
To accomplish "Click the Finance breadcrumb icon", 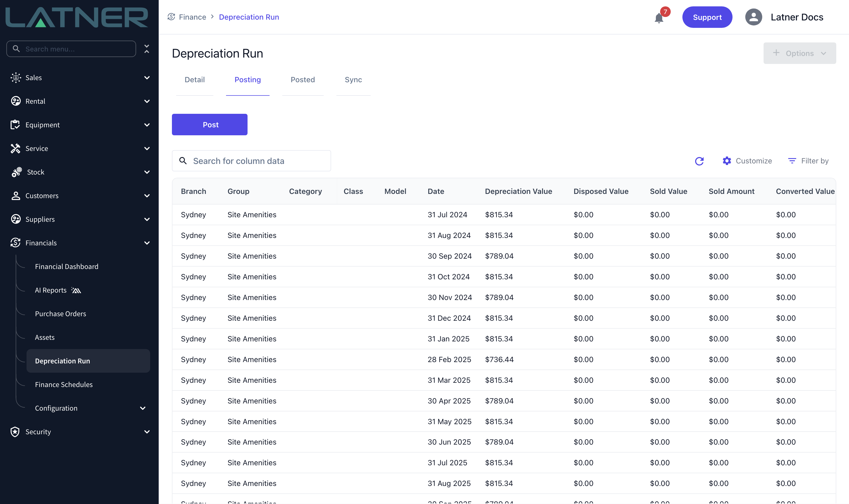I will coord(171,17).
